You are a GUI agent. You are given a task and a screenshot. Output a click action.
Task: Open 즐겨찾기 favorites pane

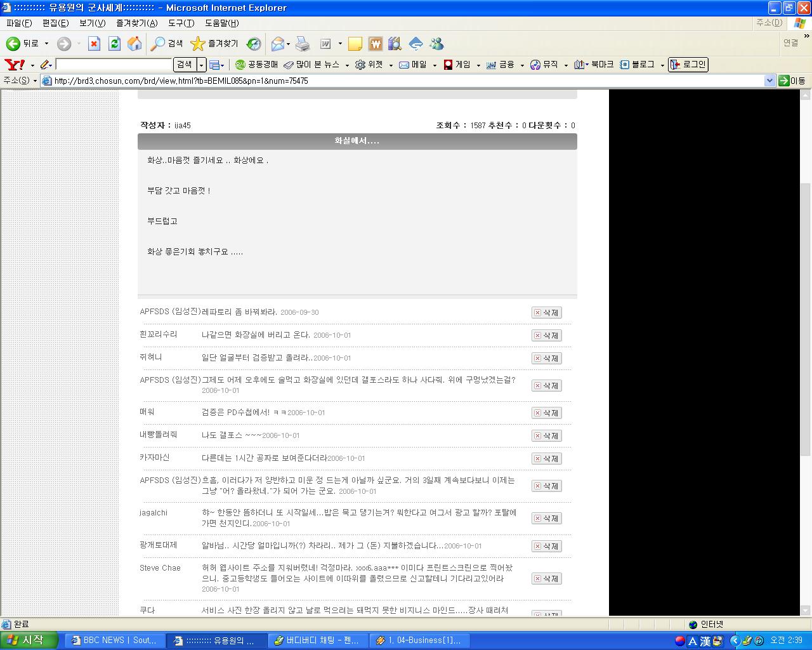(214, 43)
